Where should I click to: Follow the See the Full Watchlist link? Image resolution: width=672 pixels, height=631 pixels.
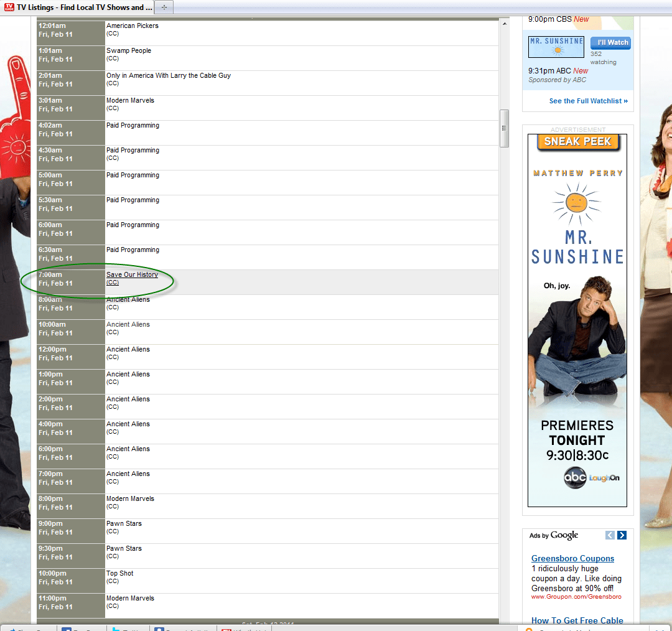[588, 101]
